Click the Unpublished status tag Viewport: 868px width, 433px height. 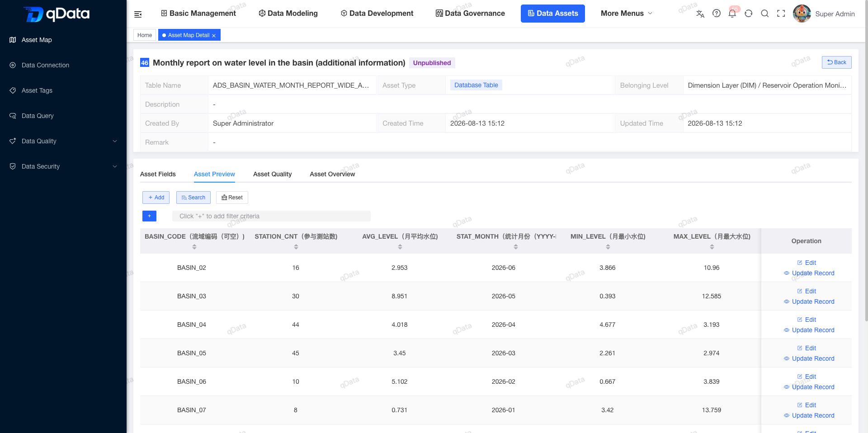click(432, 63)
